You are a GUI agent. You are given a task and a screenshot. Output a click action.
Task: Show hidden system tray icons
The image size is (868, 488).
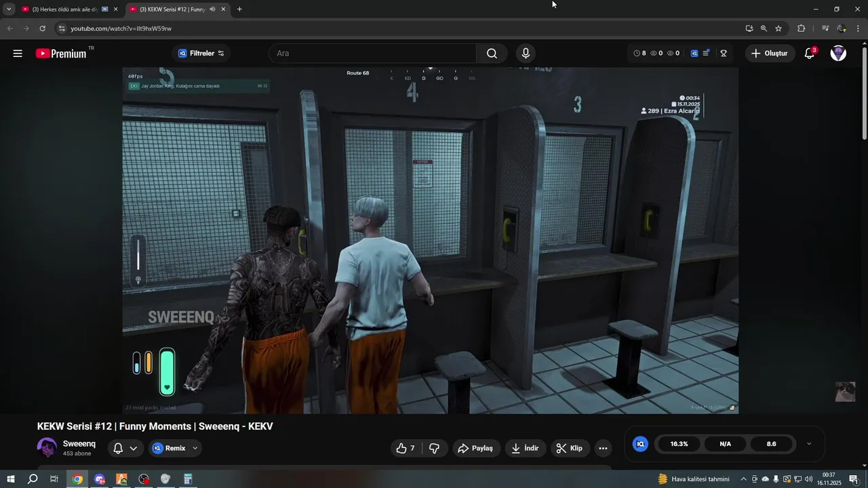(x=743, y=479)
